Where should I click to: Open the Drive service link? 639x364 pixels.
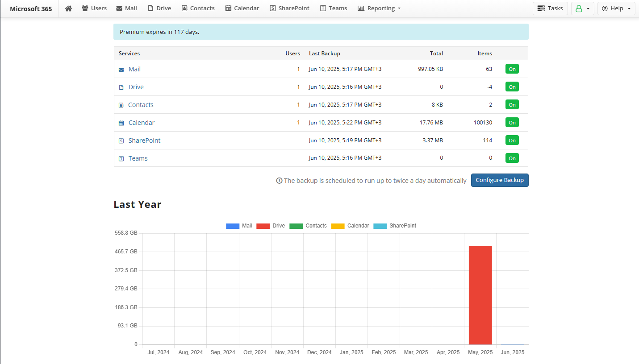(x=136, y=87)
